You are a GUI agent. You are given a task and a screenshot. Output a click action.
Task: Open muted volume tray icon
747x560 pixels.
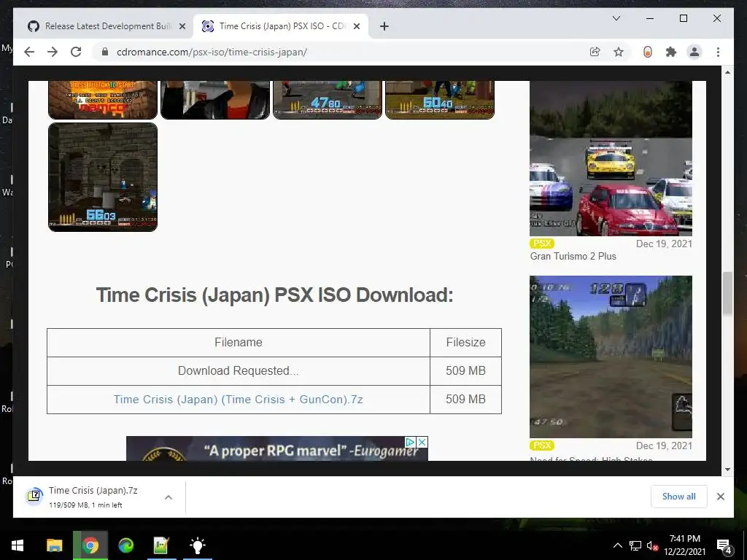(652, 545)
